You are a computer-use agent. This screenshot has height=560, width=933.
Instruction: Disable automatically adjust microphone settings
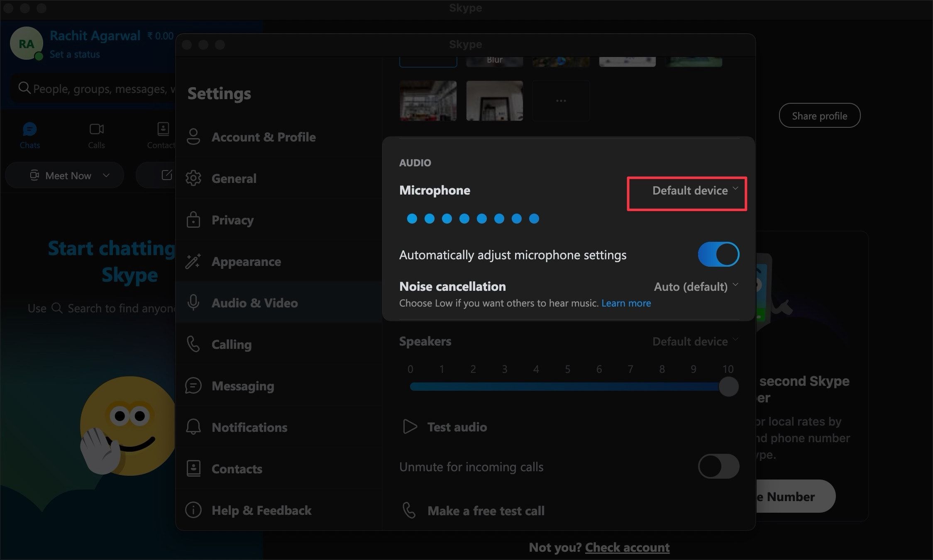(x=718, y=254)
